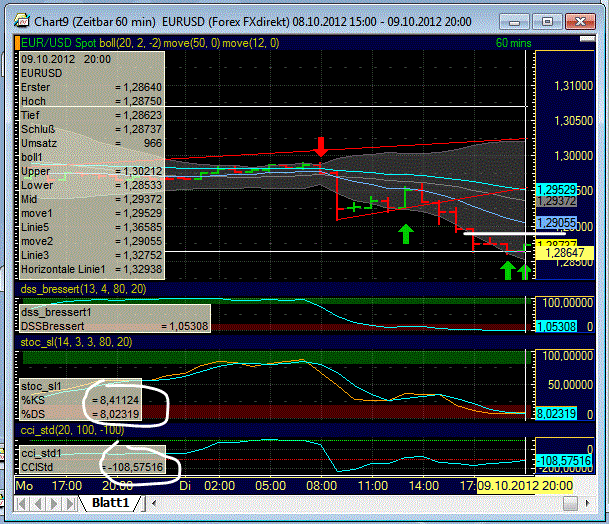Click the cci_std(20, 100, -100) indicator title
The image size is (609, 524).
pyautogui.click(x=72, y=430)
